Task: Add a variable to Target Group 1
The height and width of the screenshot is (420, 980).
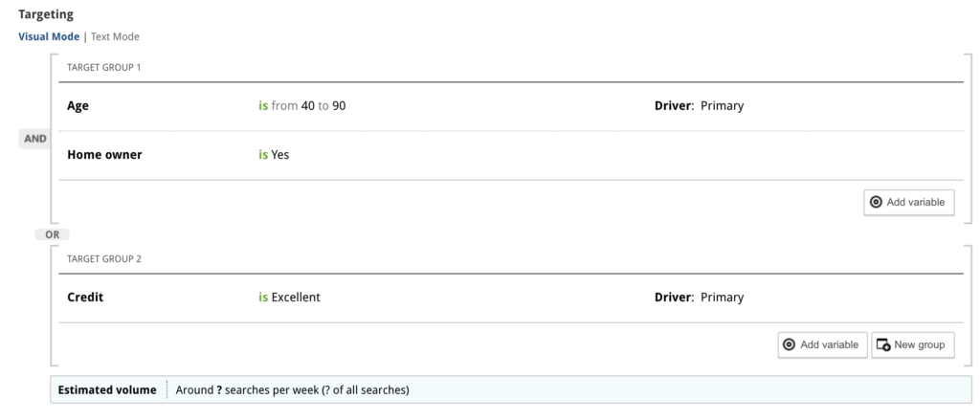Action: pos(909,203)
